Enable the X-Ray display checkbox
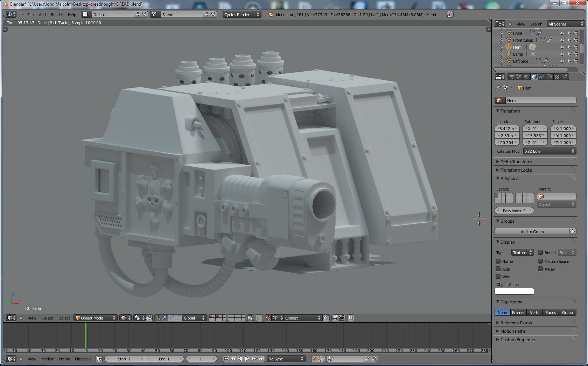This screenshot has height=366, width=588. pyautogui.click(x=540, y=269)
